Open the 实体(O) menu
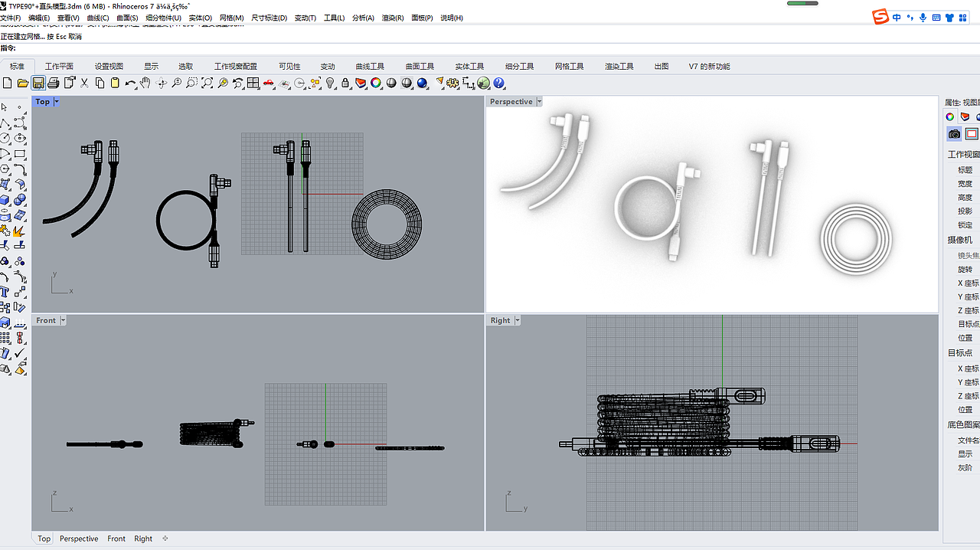 (200, 18)
